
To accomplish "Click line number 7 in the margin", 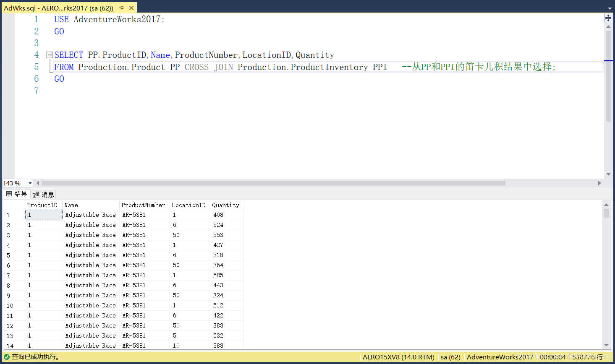I will point(37,91).
